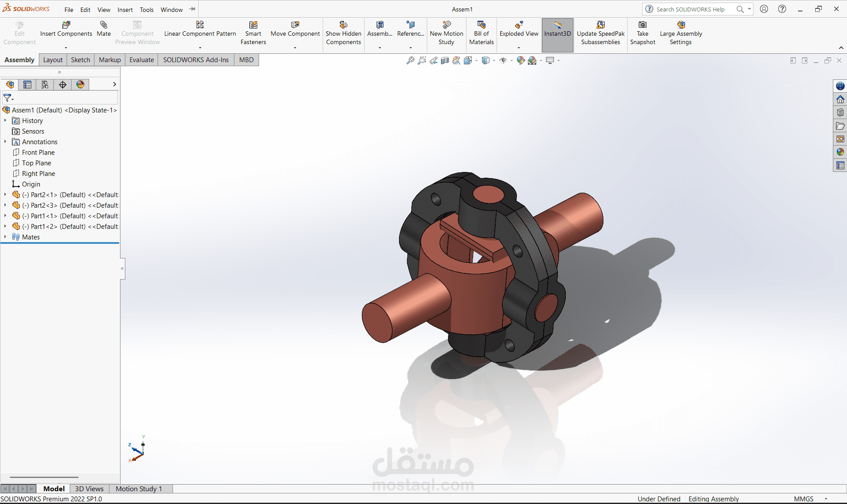Switch to the Motion Study 1 tab
The width and height of the screenshot is (847, 504).
[x=139, y=489]
